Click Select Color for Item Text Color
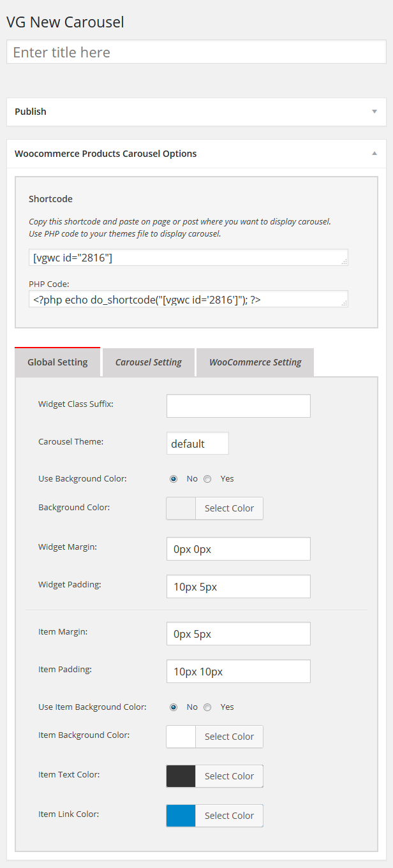The image size is (393, 868). coord(229,776)
